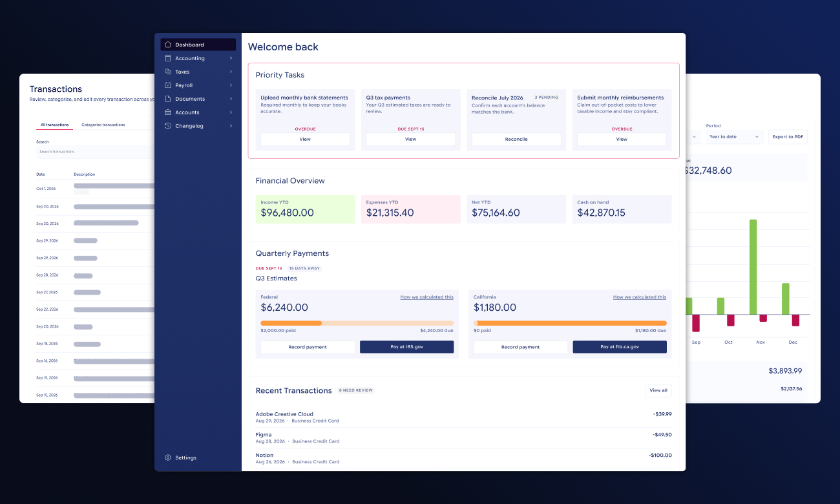View the Submit monthly reimbursements task
The height and width of the screenshot is (504, 840).
click(x=622, y=139)
